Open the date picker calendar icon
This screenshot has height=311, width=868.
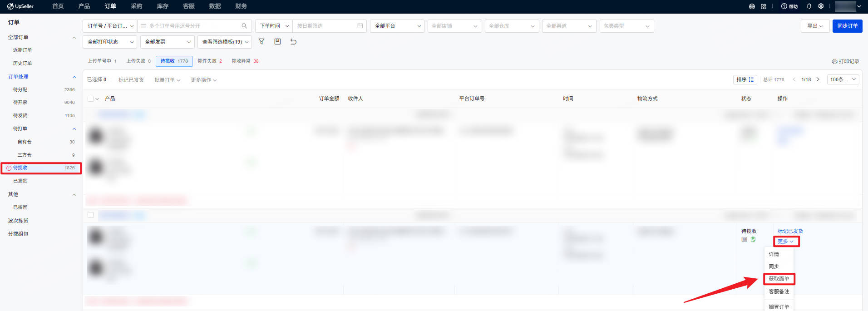360,26
